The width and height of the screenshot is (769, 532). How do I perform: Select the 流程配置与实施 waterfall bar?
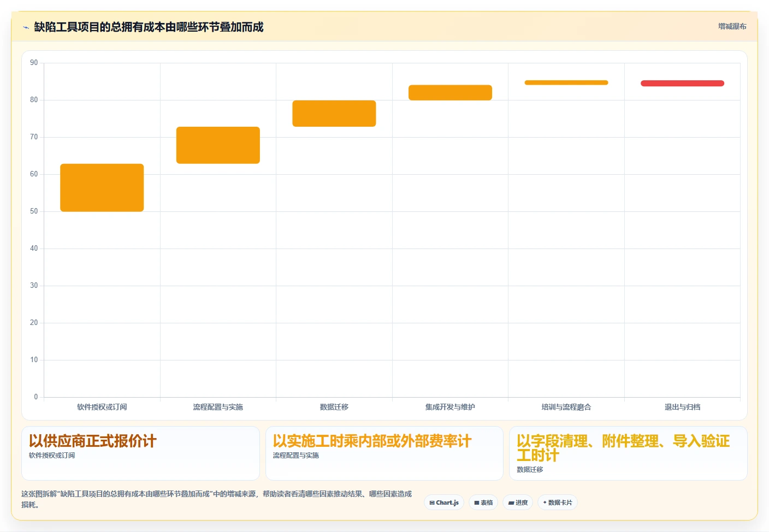tap(218, 145)
